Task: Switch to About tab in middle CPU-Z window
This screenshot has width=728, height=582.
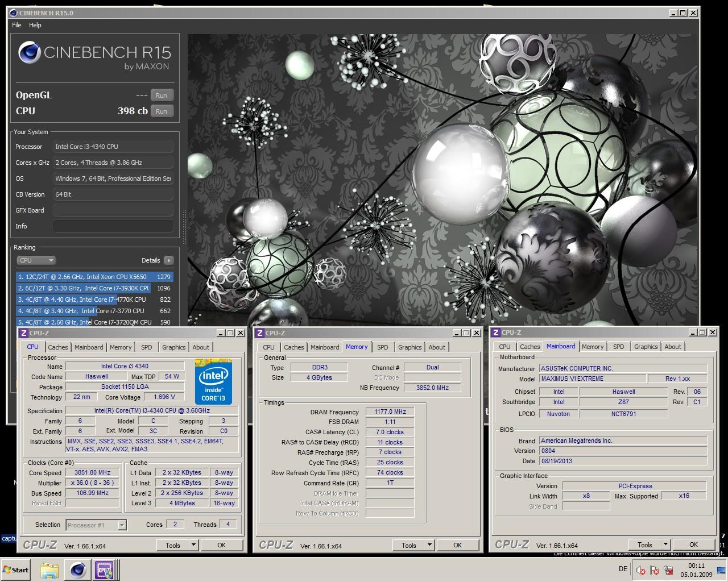Action: point(437,347)
